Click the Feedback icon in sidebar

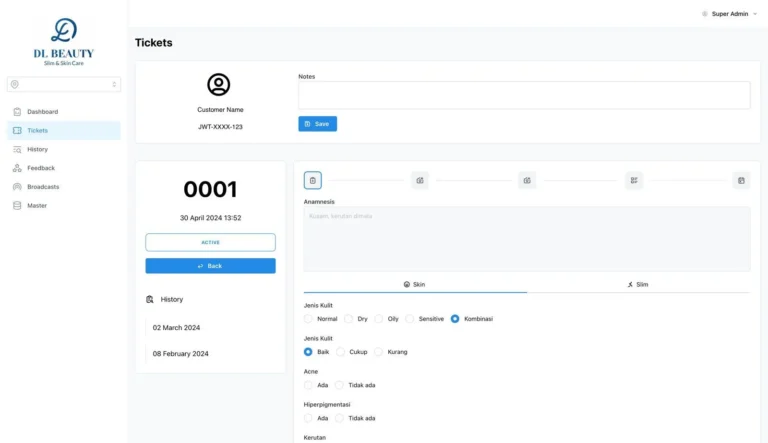click(x=17, y=168)
